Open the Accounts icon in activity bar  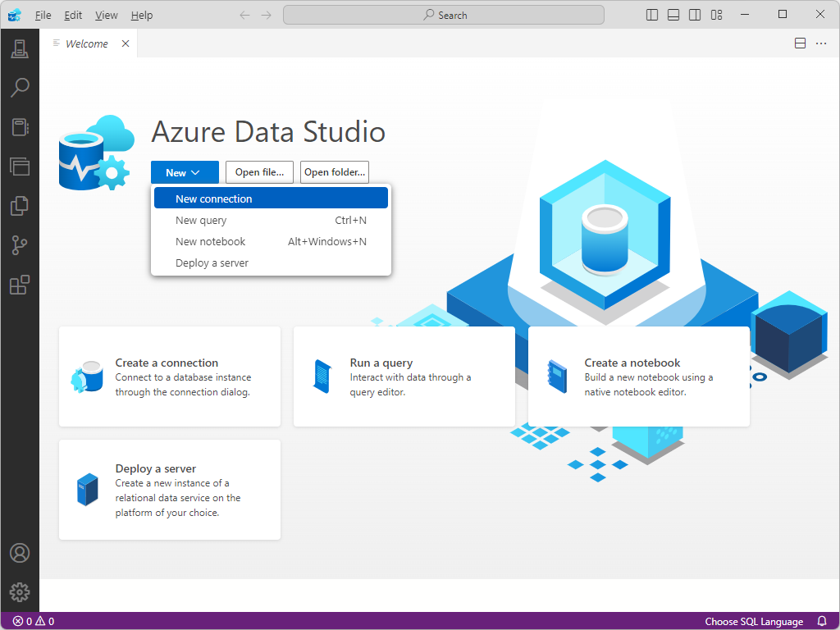click(x=20, y=553)
